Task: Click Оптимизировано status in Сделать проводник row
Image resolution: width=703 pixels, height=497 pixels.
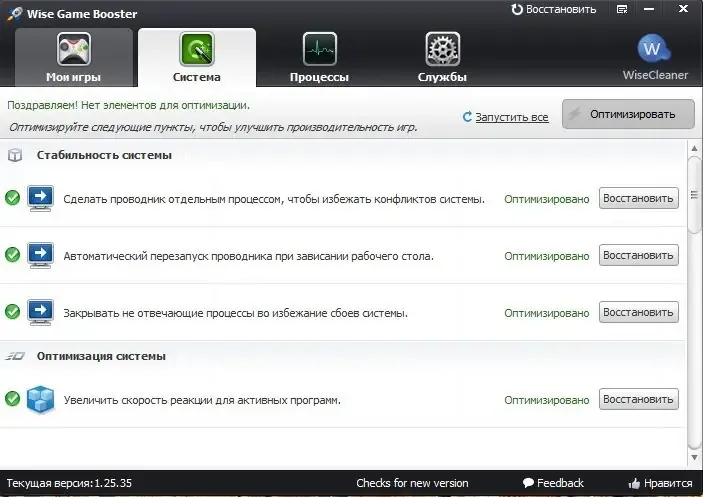Action: click(547, 199)
